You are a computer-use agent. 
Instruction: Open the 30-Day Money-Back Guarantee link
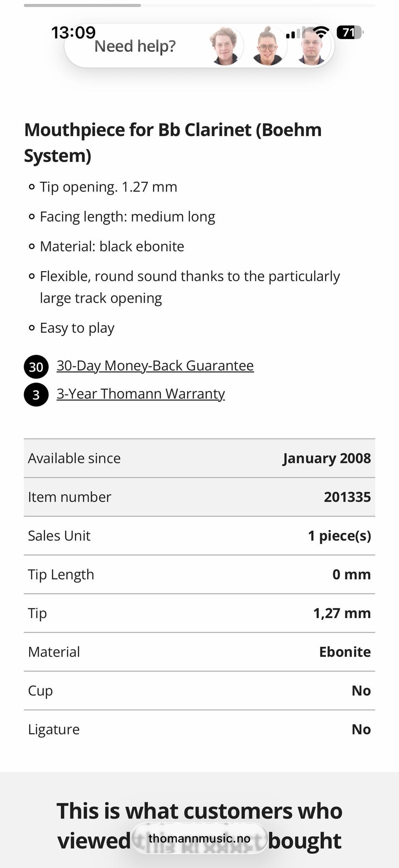(155, 366)
